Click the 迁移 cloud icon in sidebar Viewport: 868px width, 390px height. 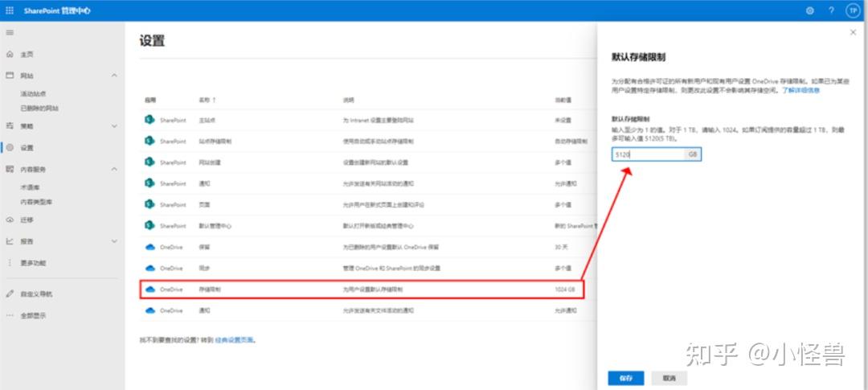click(10, 220)
